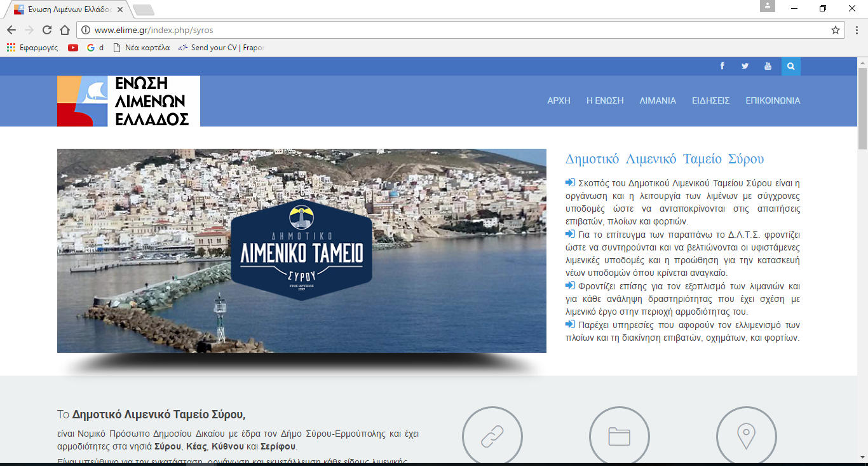
Task: Go to the ΕΠΙΚΟΙΝΩΝΙΑ page
Action: (773, 100)
